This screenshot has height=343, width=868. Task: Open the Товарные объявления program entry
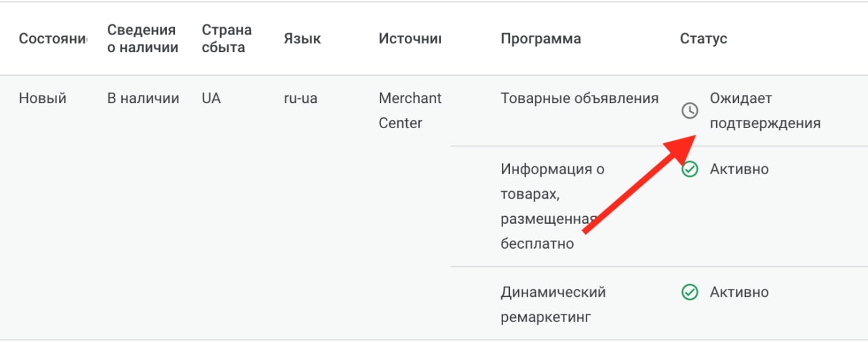[579, 98]
